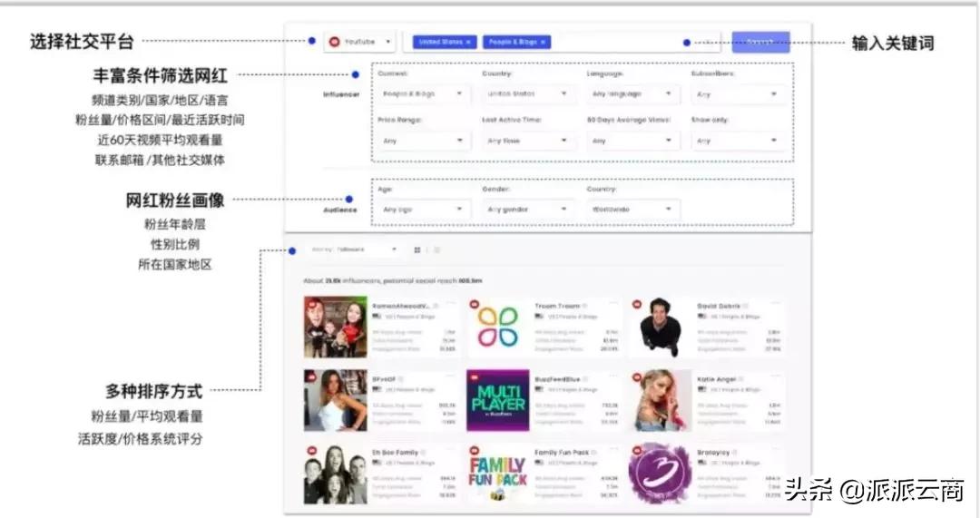
Task: Click the YouTube badge on Eh Bee Family card
Action: click(312, 451)
